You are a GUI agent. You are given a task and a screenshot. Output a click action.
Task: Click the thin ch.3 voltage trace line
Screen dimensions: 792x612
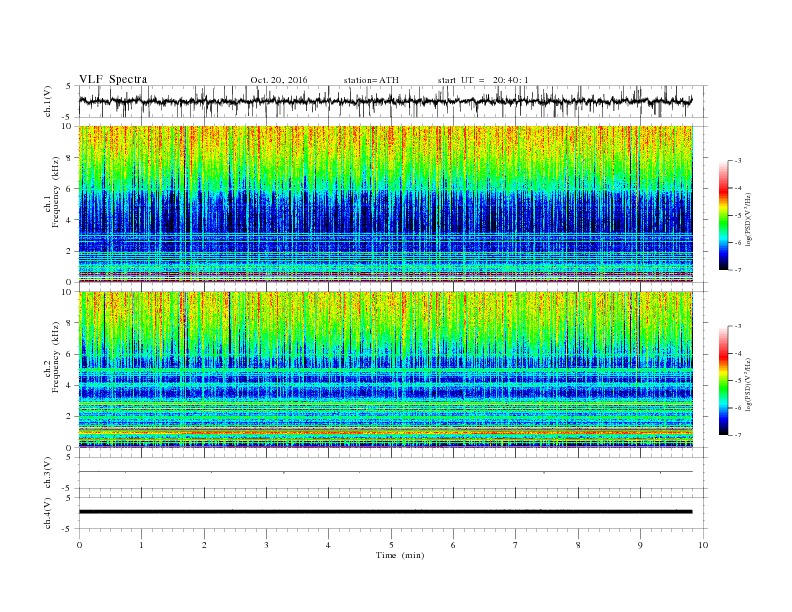pyautogui.click(x=386, y=472)
